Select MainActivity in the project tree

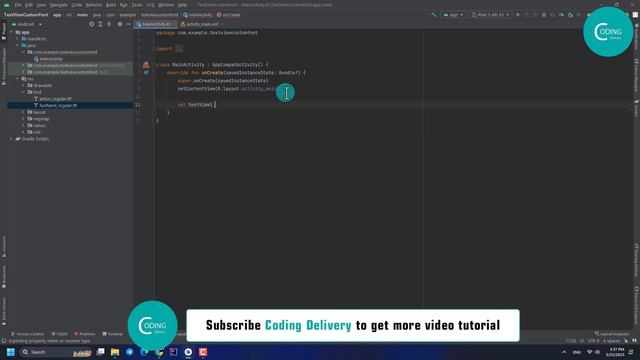[48, 59]
